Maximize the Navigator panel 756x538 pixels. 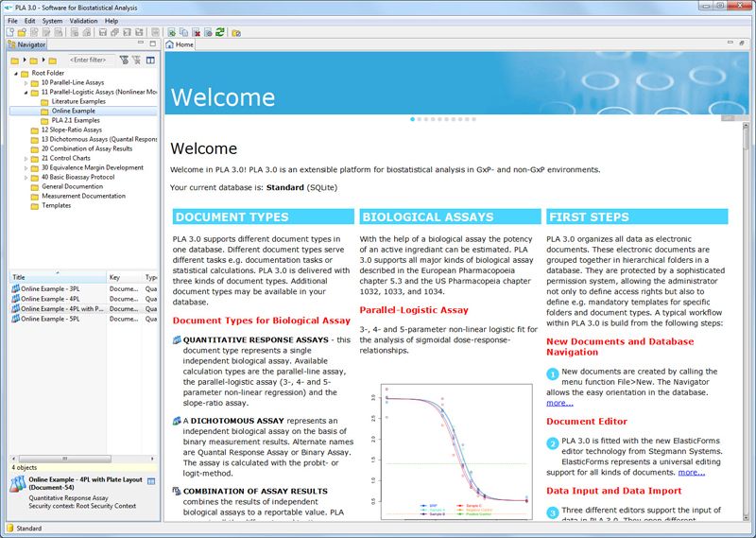[x=153, y=43]
